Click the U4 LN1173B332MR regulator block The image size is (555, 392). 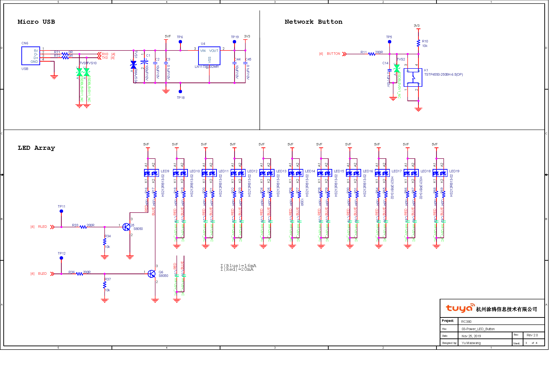[209, 56]
